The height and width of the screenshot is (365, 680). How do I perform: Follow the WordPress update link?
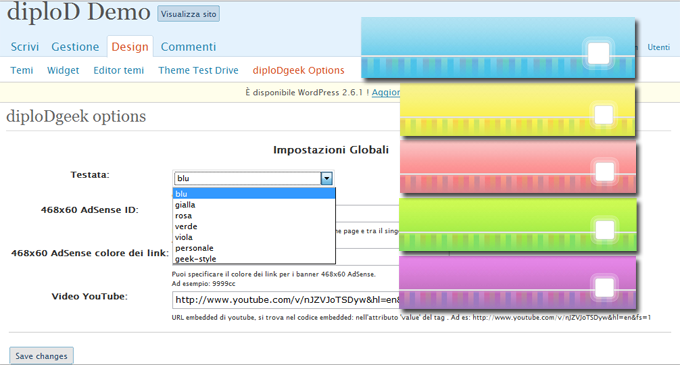click(x=386, y=92)
